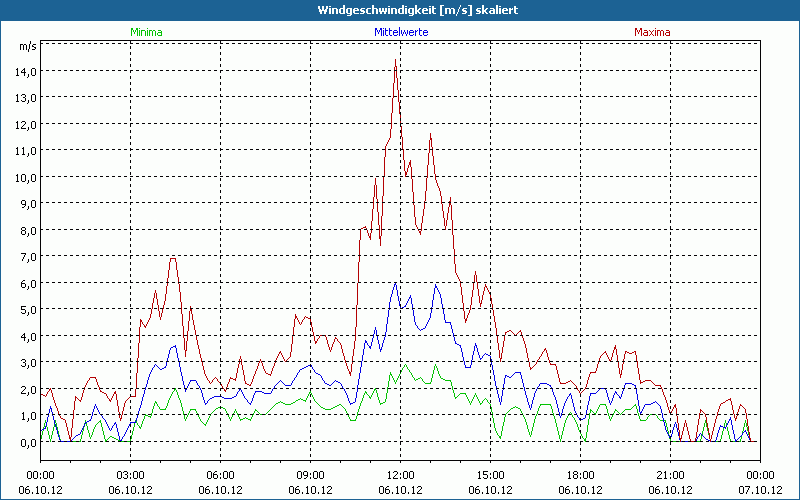Click the 07.10.12 date label
Image resolution: width=800 pixels, height=500 pixels.
coord(760,490)
